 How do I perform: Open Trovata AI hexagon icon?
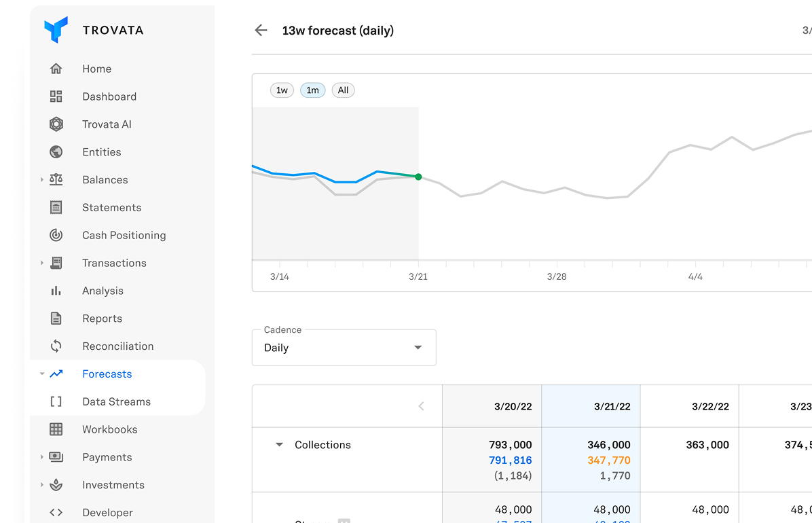click(x=56, y=124)
